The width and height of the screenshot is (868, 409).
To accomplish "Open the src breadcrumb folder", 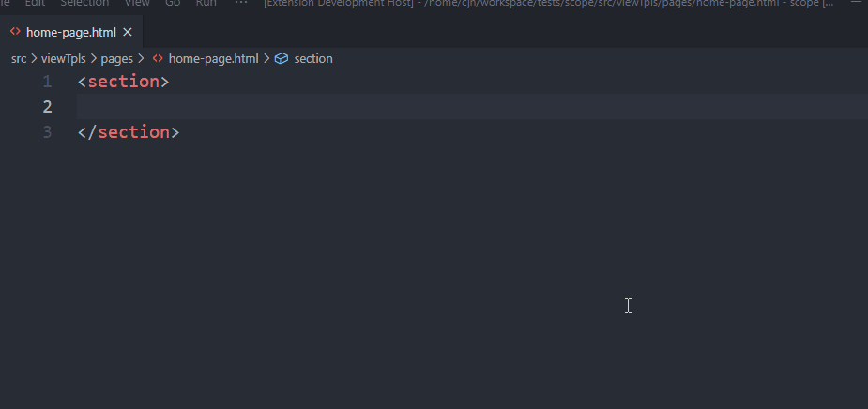I will pyautogui.click(x=19, y=59).
